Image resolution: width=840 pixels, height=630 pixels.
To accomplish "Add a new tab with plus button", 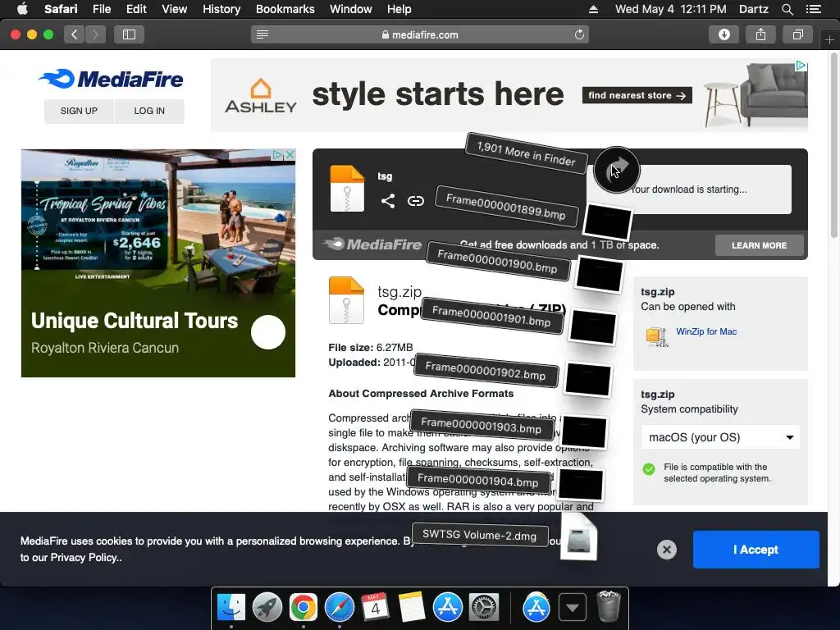I will click(829, 39).
